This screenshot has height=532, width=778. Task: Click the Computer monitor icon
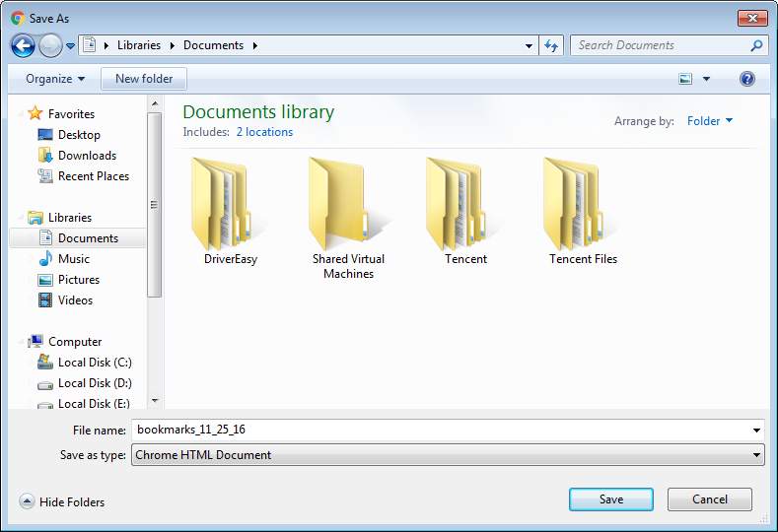tap(35, 341)
